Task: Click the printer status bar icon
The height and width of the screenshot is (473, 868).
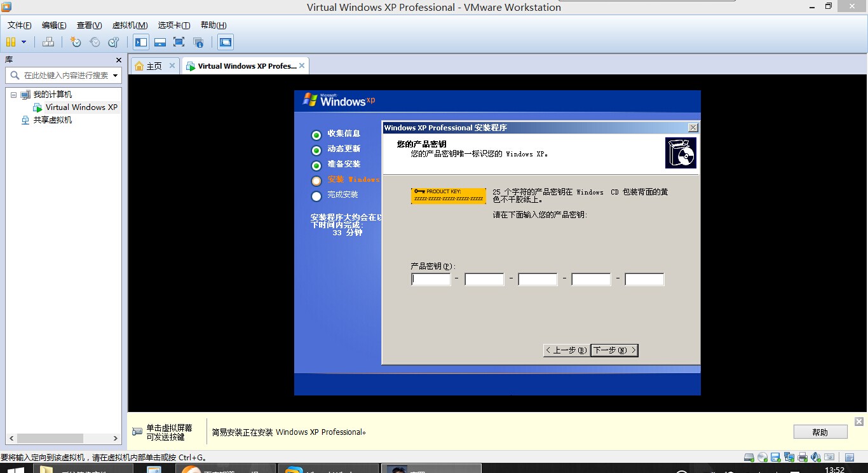Action: [x=803, y=457]
